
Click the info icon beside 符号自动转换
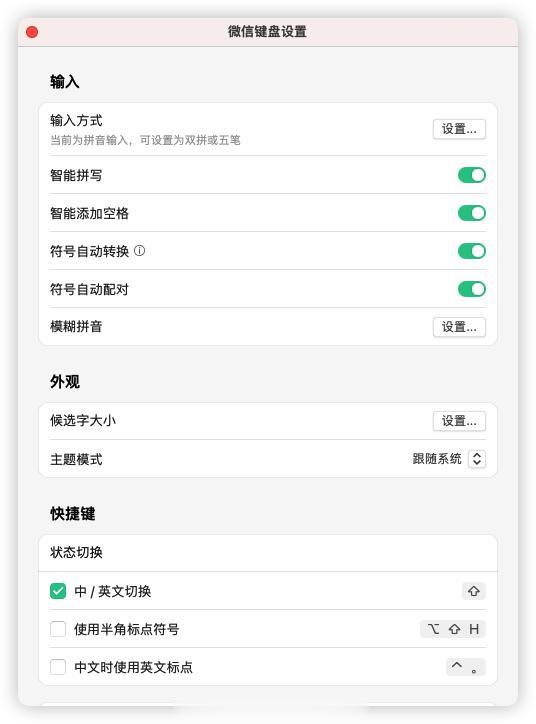coord(139,251)
